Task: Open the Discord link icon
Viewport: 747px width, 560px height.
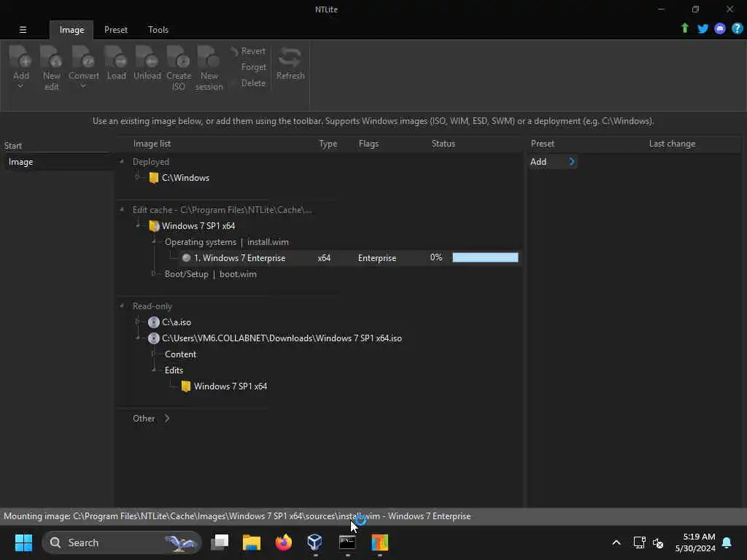Action: (720, 28)
